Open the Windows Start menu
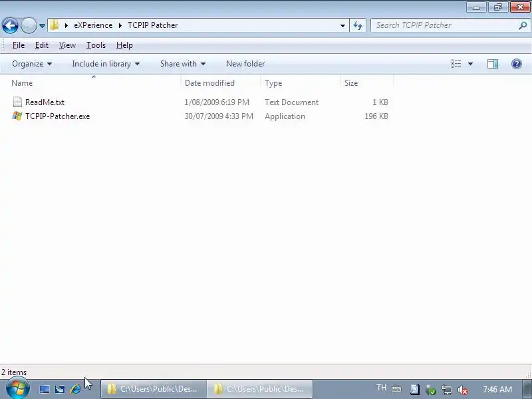This screenshot has height=399, width=532. click(x=17, y=388)
